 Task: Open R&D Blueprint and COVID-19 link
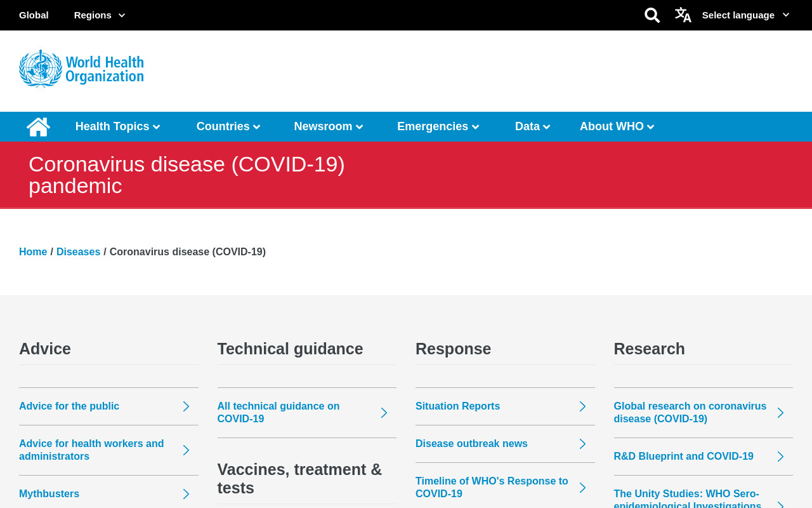684,457
